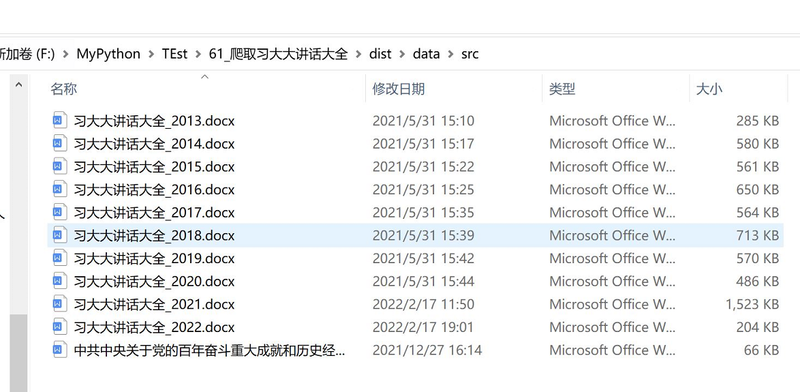Viewport: 800px width, 392px height.
Task: Click the Word icon of 习大大讲话大全_2014.docx
Action: tap(59, 143)
